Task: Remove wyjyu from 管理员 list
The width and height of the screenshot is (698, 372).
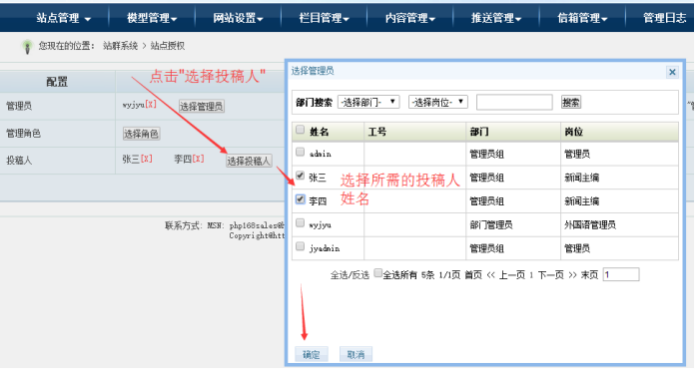Action: pyautogui.click(x=151, y=105)
